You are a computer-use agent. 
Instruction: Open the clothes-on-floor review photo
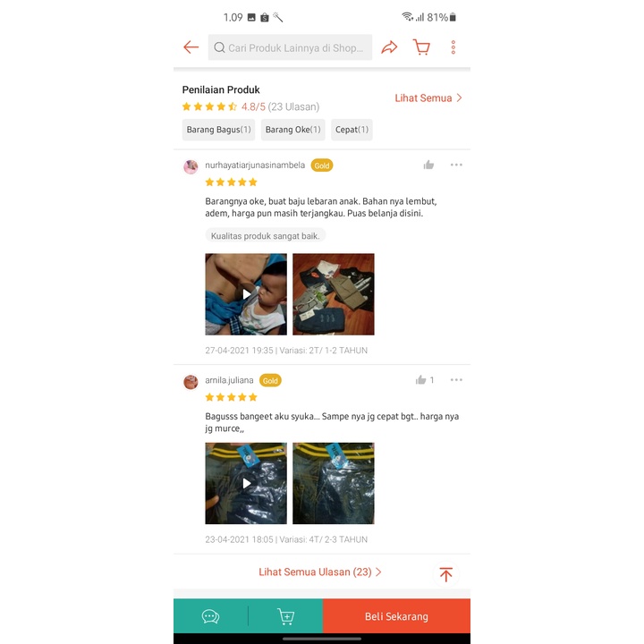pyautogui.click(x=334, y=294)
